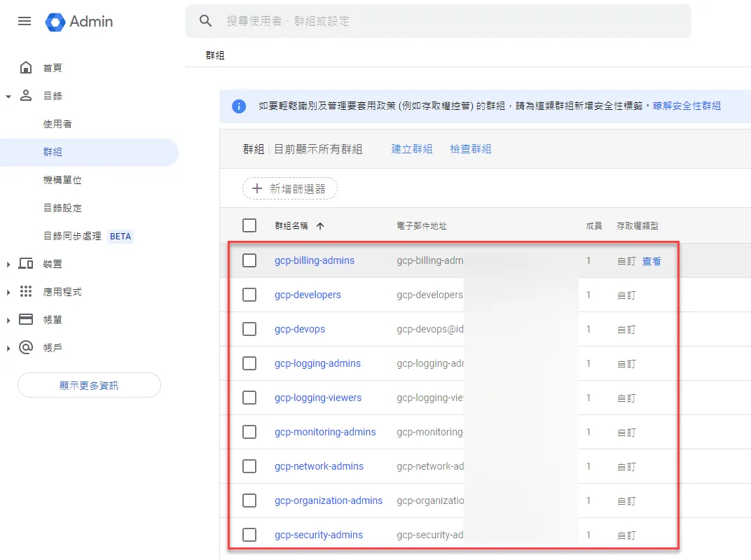Expand the 裝置 section arrow
This screenshot has height=560, width=751.
(x=8, y=264)
